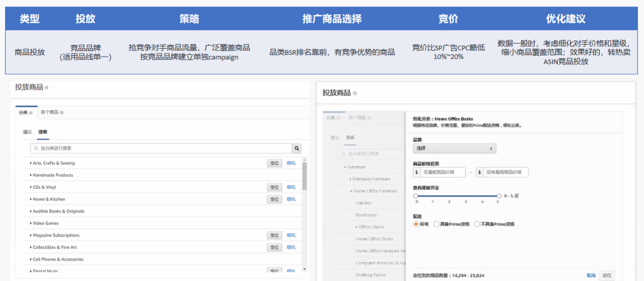The height and width of the screenshot is (281, 644).
Task: Click dollar sign of maximum price field
Action: 479,172
